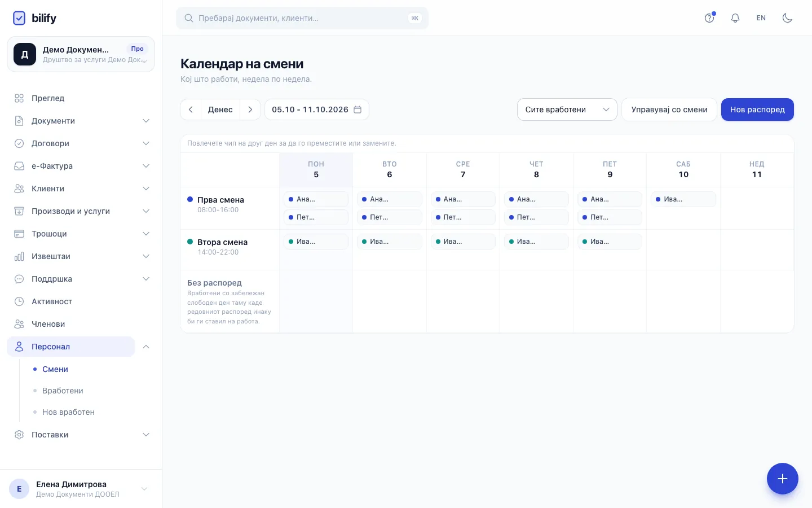This screenshot has height=508, width=812.
Task: Click Прва смена row label
Action: coord(220,200)
